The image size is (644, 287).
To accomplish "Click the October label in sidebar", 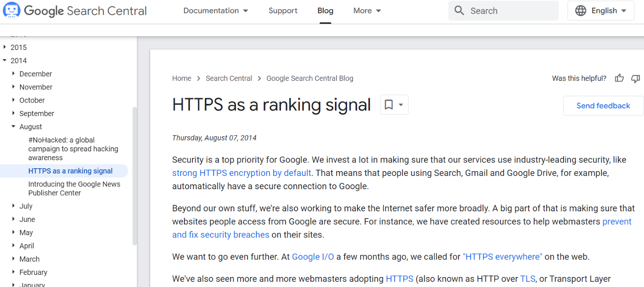I will pyautogui.click(x=32, y=100).
